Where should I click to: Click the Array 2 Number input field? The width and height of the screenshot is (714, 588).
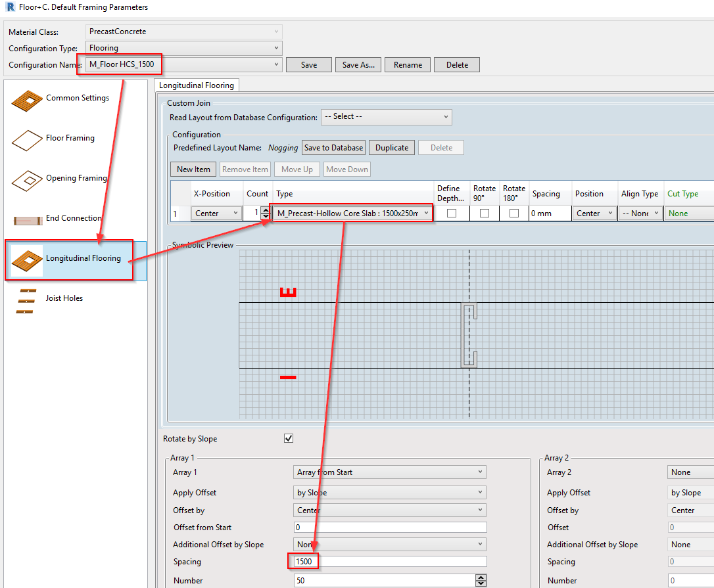point(691,580)
